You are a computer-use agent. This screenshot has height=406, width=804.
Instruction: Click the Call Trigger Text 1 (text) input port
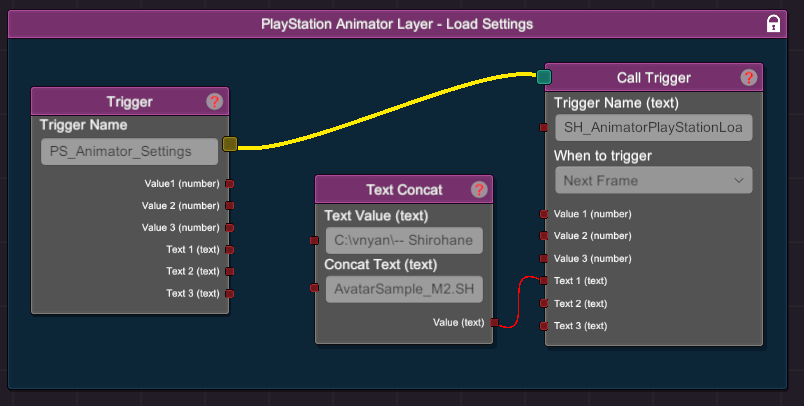coord(544,280)
